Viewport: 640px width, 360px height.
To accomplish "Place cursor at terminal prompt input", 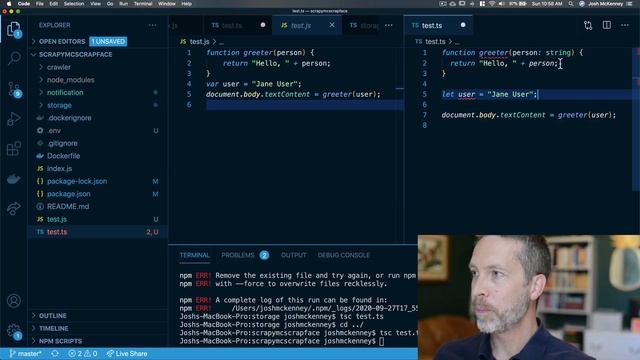I will point(382,341).
